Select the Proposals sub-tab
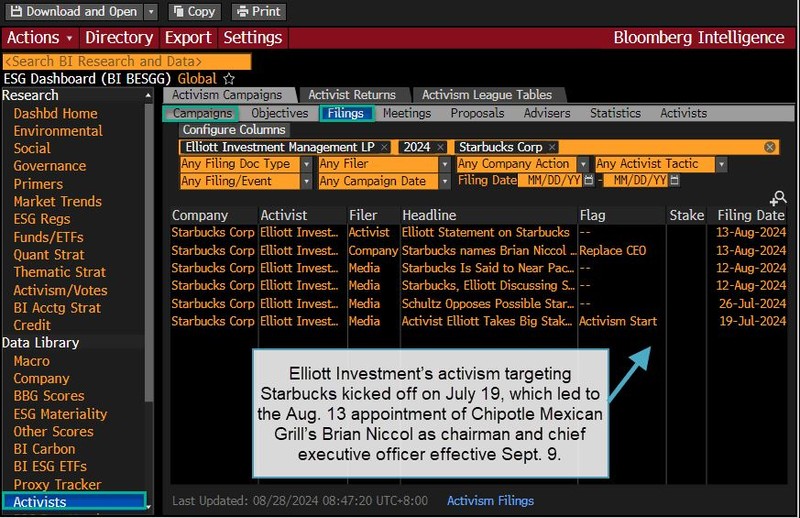 [x=477, y=113]
